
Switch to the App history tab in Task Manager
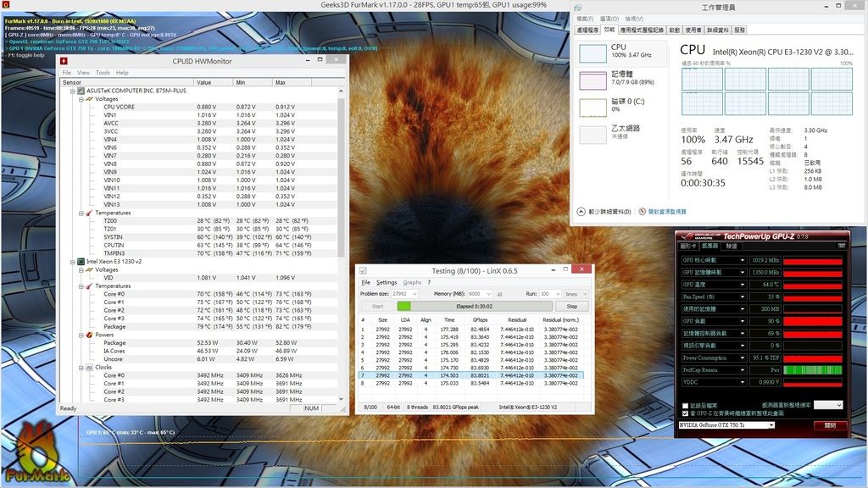pos(642,30)
